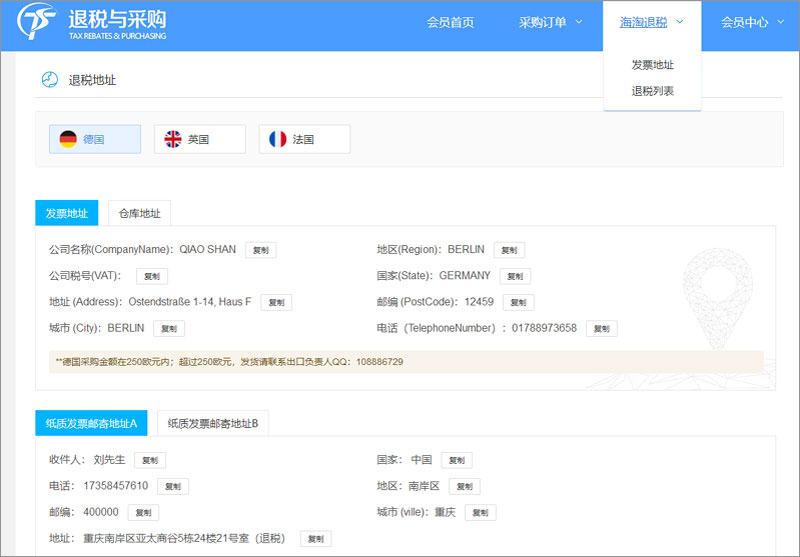
Task: Copy the postcode 12459
Action: point(518,302)
